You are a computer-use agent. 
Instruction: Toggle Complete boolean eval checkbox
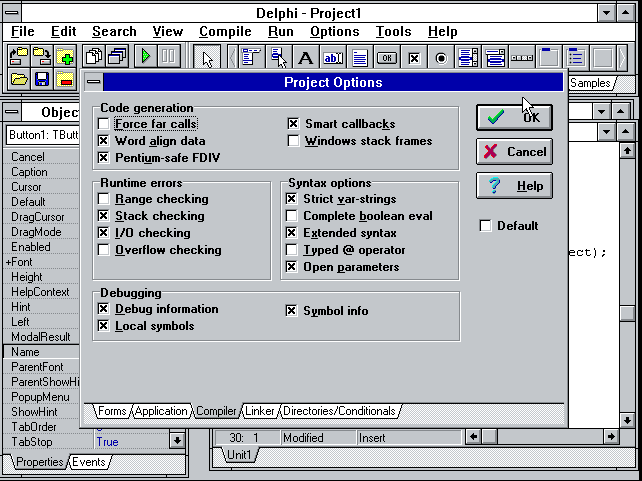(x=292, y=216)
